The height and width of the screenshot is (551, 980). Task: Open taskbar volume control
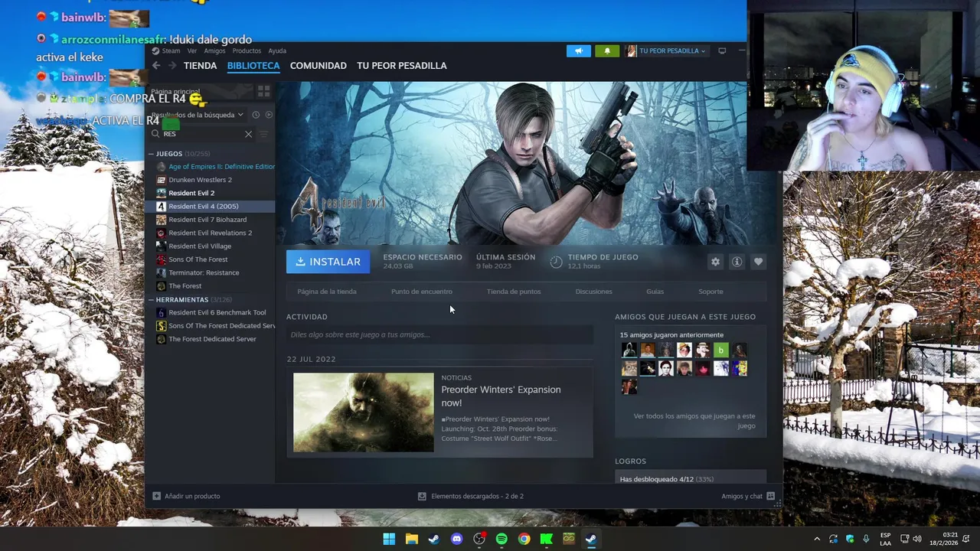click(917, 539)
